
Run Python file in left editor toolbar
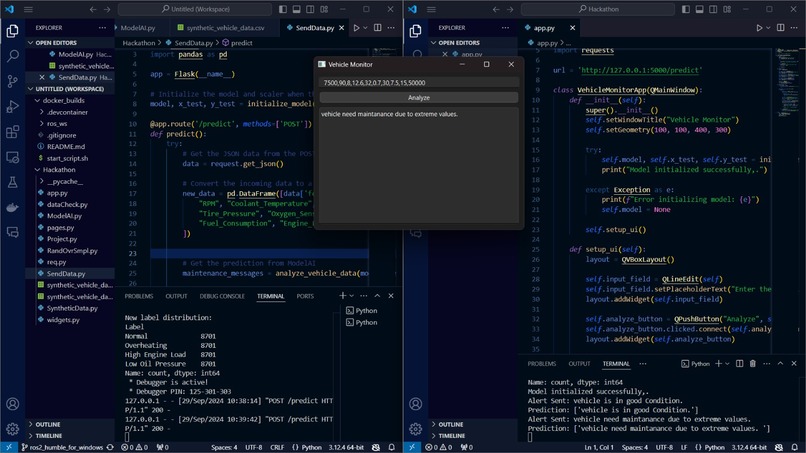pyautogui.click(x=356, y=28)
